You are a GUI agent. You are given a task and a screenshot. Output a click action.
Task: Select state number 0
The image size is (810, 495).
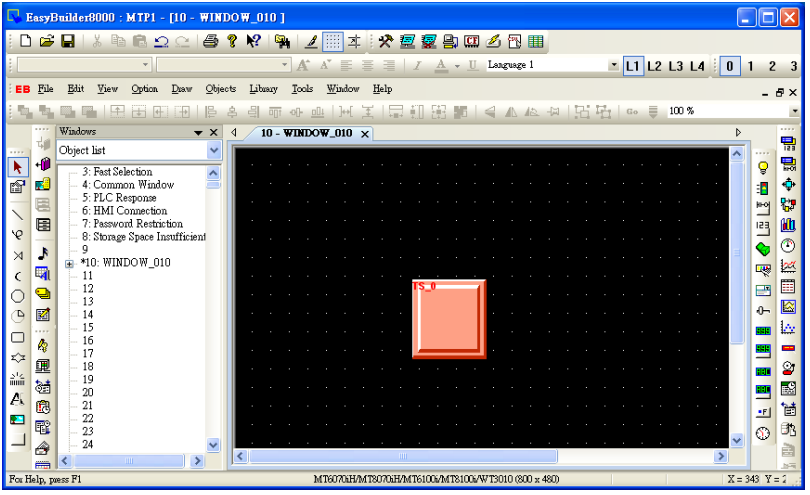pyautogui.click(x=729, y=66)
